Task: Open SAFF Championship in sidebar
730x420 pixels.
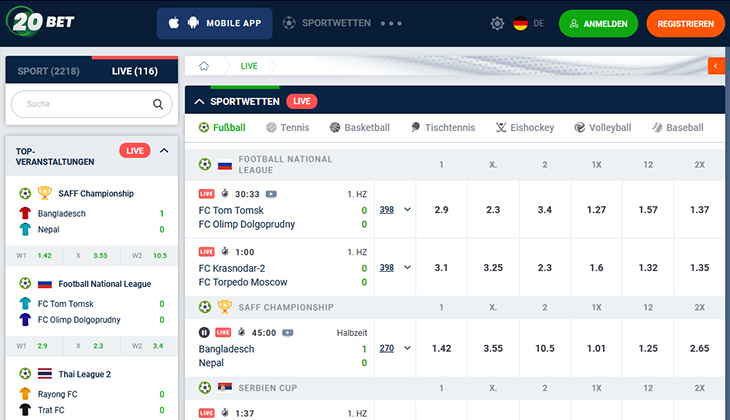Action: click(96, 193)
